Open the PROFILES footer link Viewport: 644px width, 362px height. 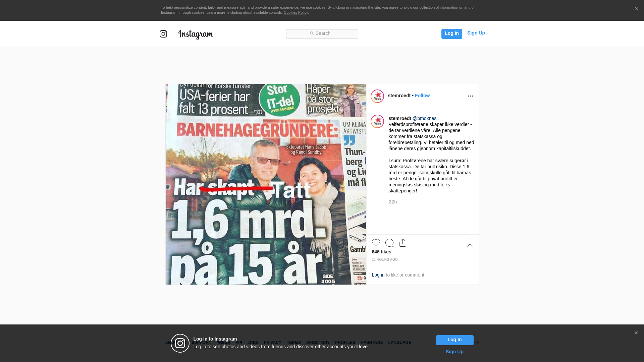pos(345,343)
